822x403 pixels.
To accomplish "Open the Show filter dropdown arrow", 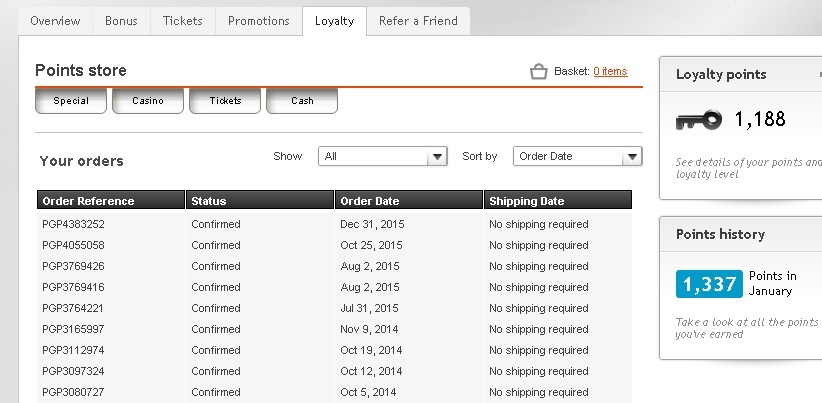I will click(x=437, y=156).
